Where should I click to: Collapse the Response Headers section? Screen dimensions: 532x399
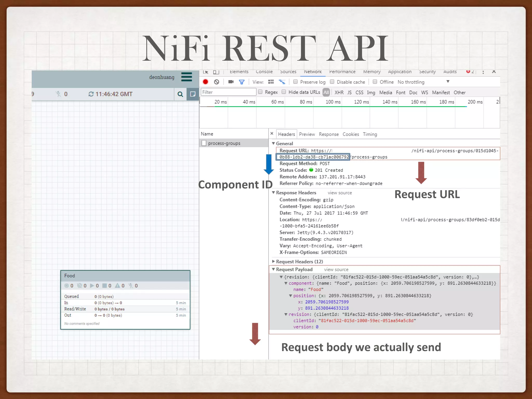coord(273,192)
